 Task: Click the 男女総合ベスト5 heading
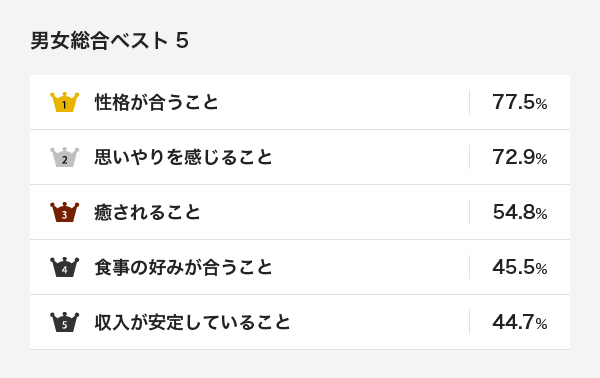tap(109, 41)
